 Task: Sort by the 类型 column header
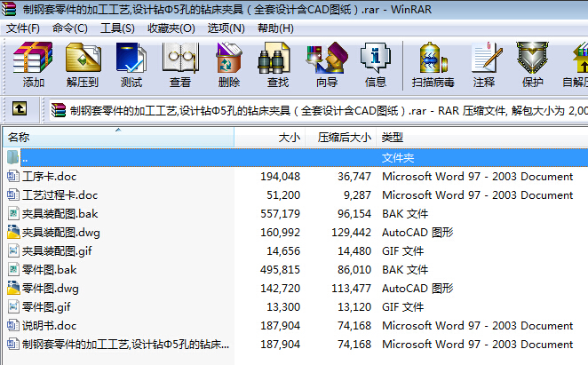pos(482,138)
